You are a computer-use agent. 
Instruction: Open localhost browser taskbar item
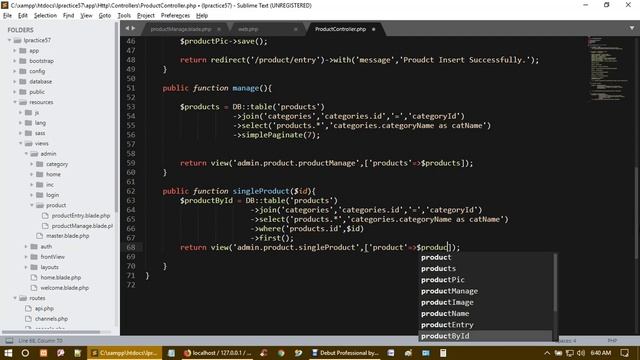pos(218,353)
